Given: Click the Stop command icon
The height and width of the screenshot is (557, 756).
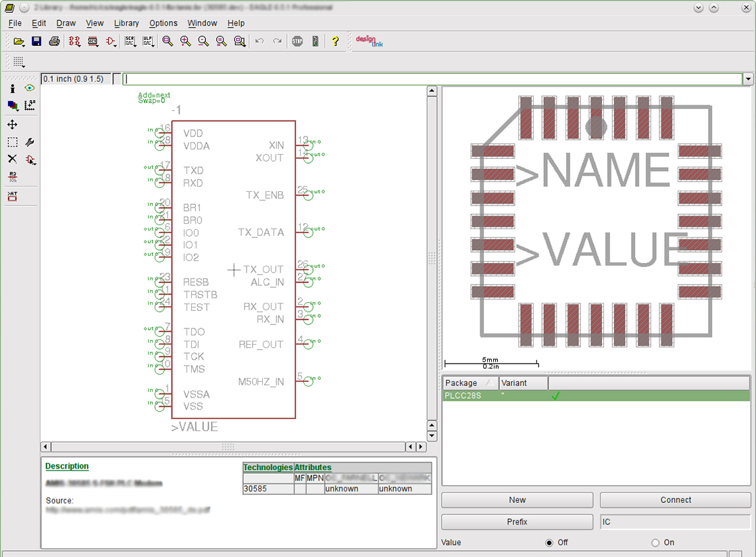Looking at the screenshot, I should (297, 41).
